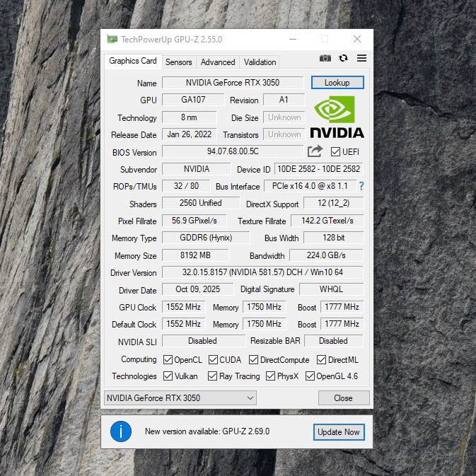Click the Die Size Unknown field

coord(284,117)
